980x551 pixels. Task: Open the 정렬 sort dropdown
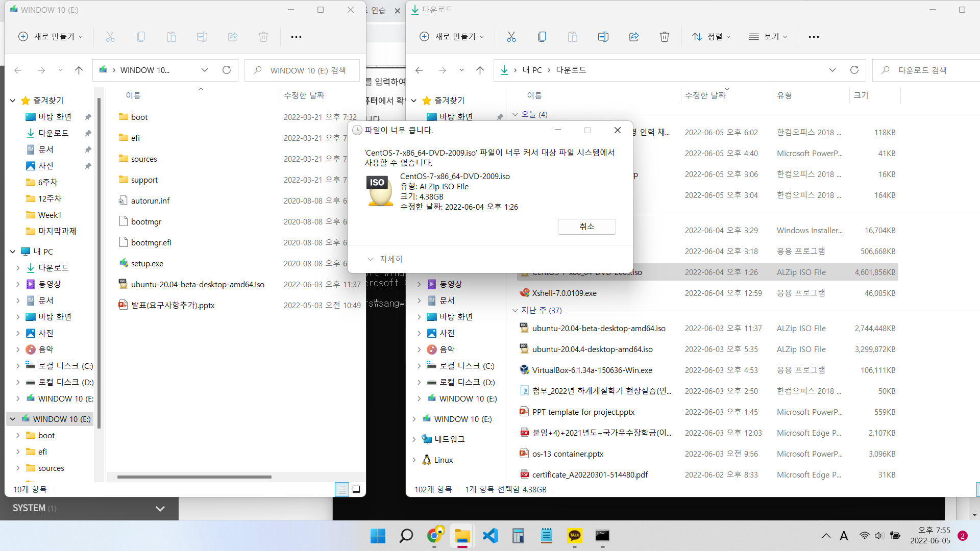click(x=711, y=37)
